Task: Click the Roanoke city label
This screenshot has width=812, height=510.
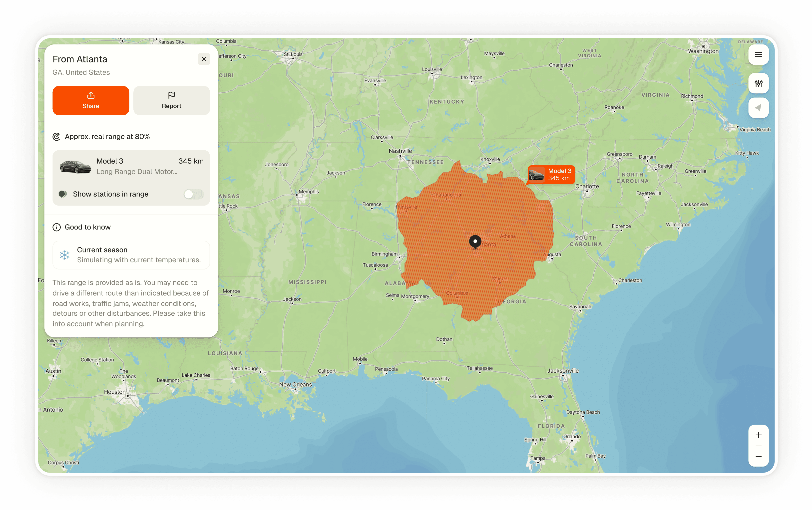Action: point(614,108)
